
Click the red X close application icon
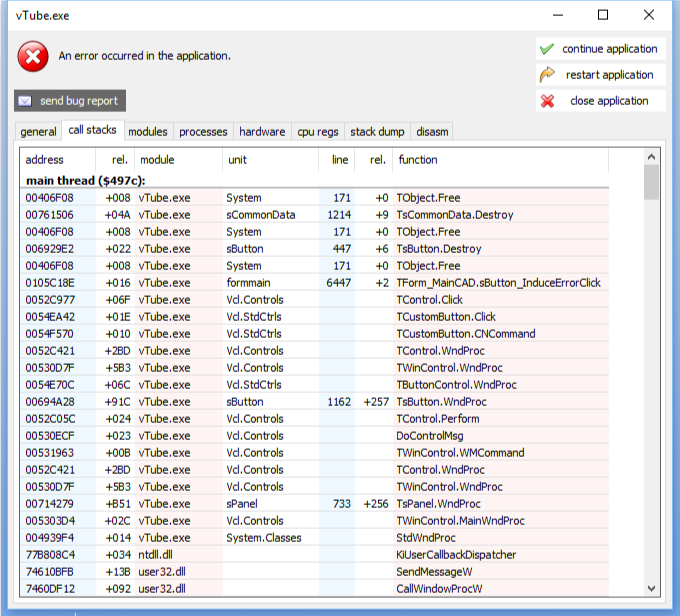click(x=547, y=101)
